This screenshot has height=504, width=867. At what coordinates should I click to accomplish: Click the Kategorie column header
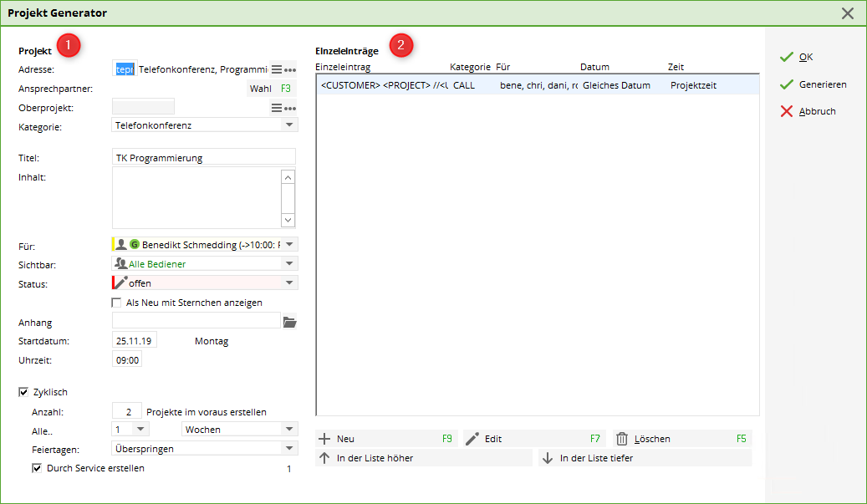point(470,67)
